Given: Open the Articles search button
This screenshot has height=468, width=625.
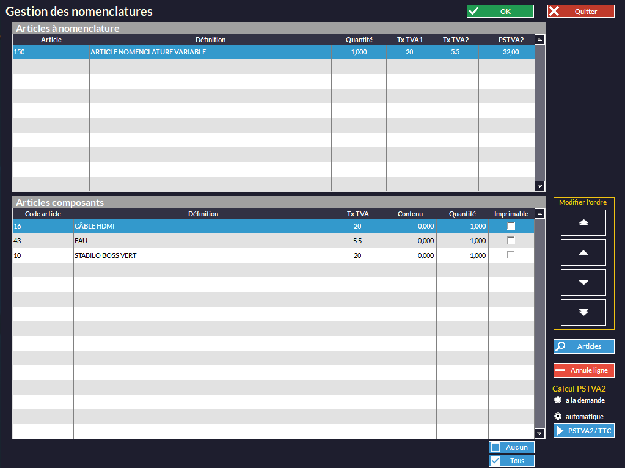Looking at the screenshot, I should coord(584,347).
